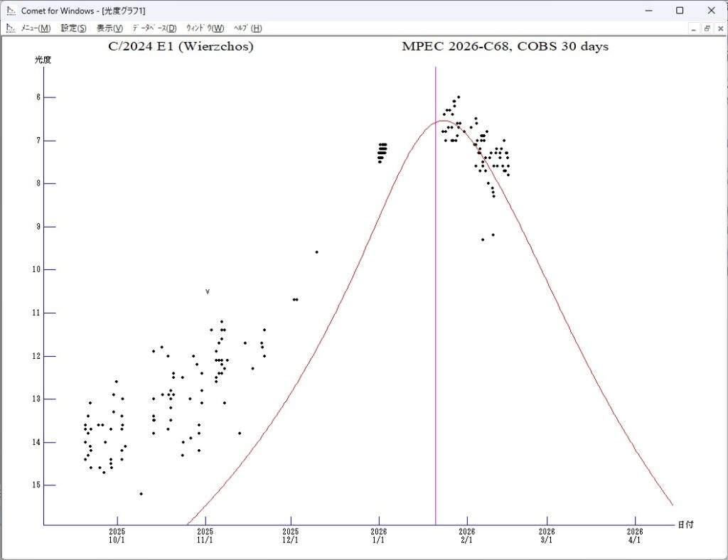Click the MPEC 2026-C68, COBS 30 days heading
The image size is (728, 560).
[505, 47]
